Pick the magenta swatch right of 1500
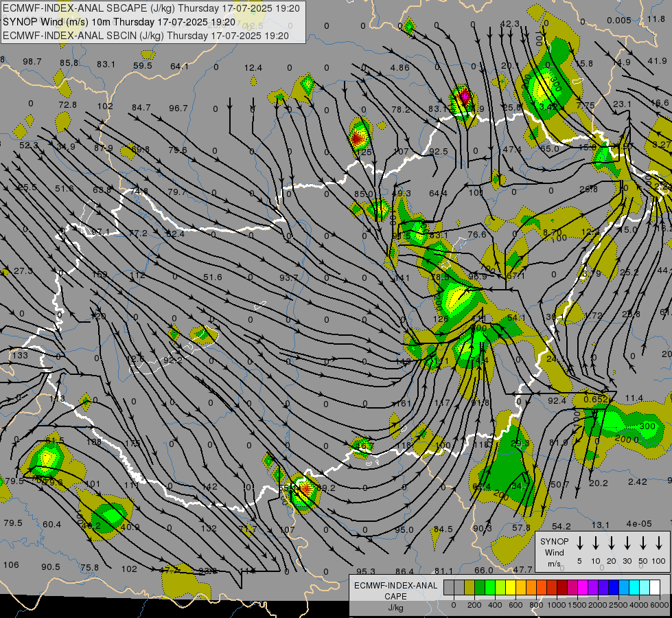Screen dimensions: 672x618 pos(583,587)
